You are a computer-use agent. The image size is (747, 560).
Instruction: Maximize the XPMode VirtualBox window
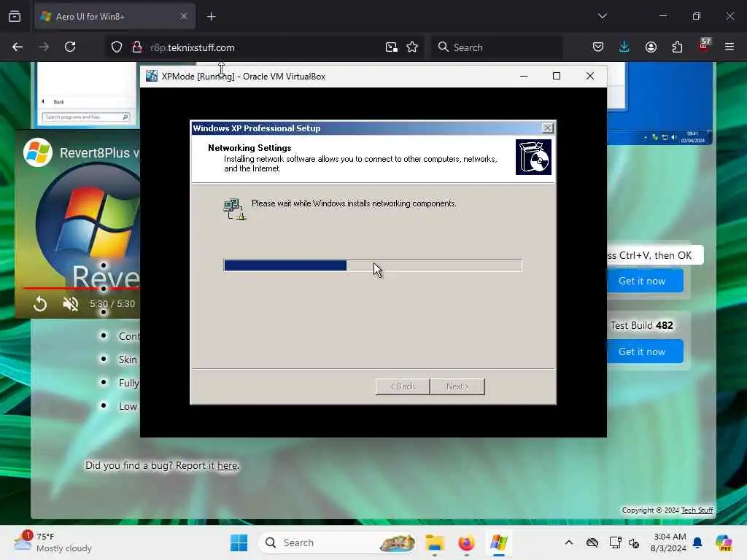557,76
